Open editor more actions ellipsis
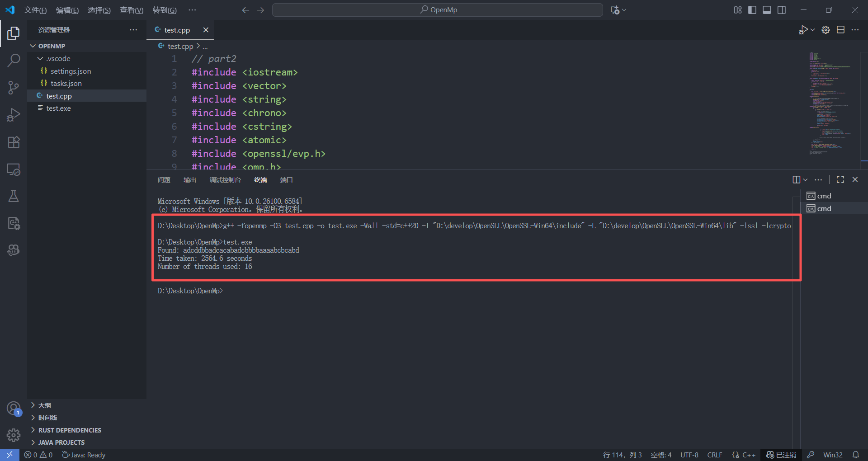Viewport: 868px width, 461px height. (x=855, y=30)
